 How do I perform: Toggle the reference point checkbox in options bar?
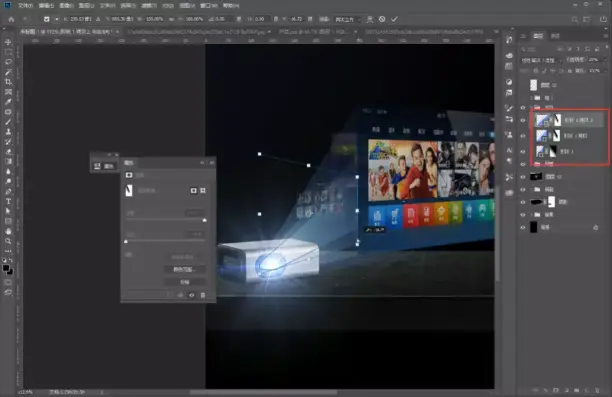tap(46, 19)
